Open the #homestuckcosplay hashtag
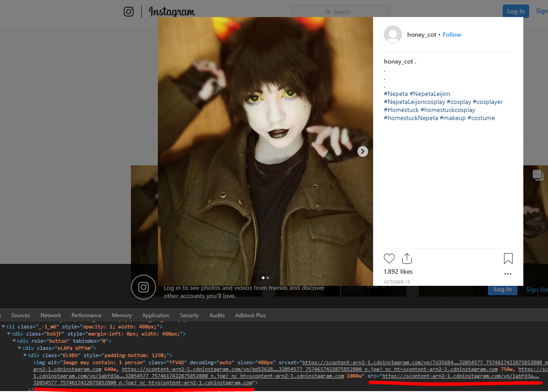 [448, 110]
